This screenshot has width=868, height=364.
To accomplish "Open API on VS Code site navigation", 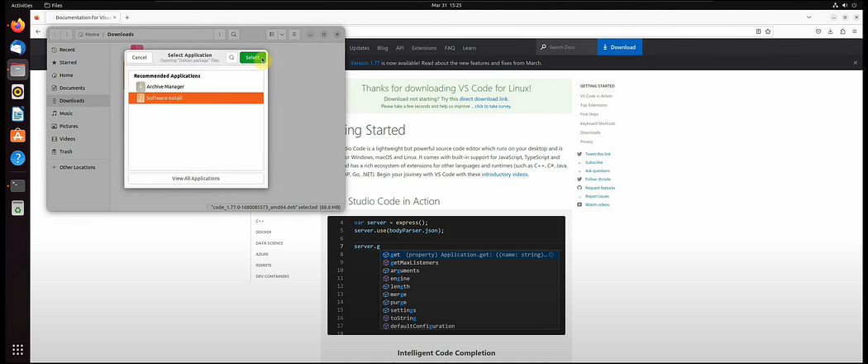I will tap(399, 48).
